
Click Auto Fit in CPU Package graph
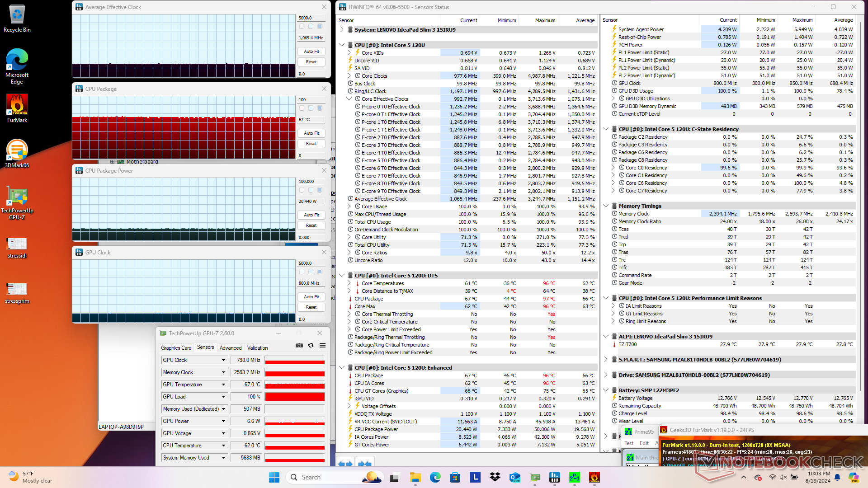coord(311,133)
